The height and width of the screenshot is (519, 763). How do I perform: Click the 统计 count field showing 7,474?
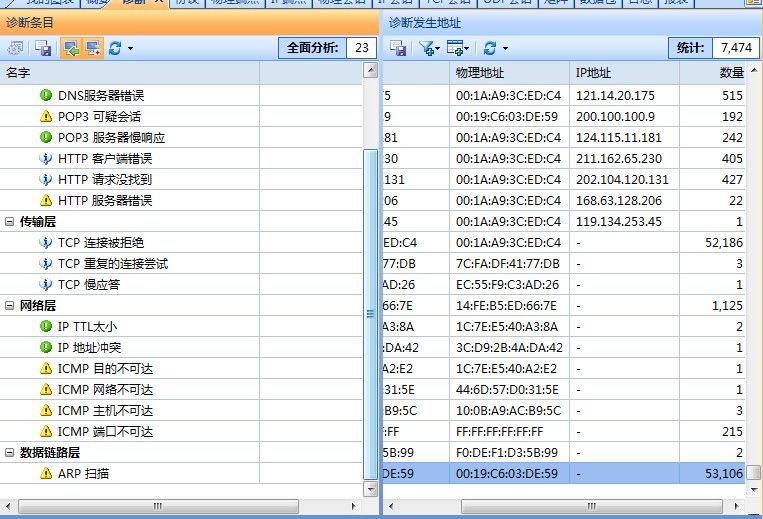pyautogui.click(x=736, y=48)
